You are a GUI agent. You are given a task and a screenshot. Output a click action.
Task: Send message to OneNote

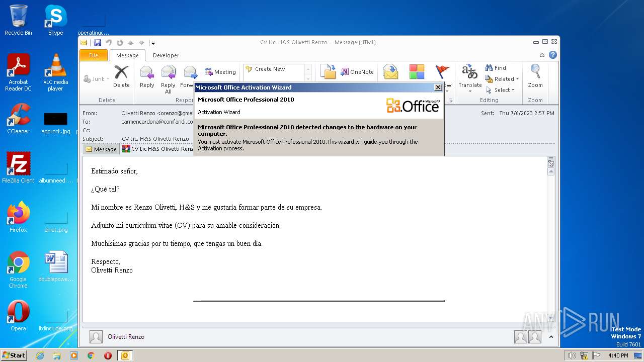[357, 72]
